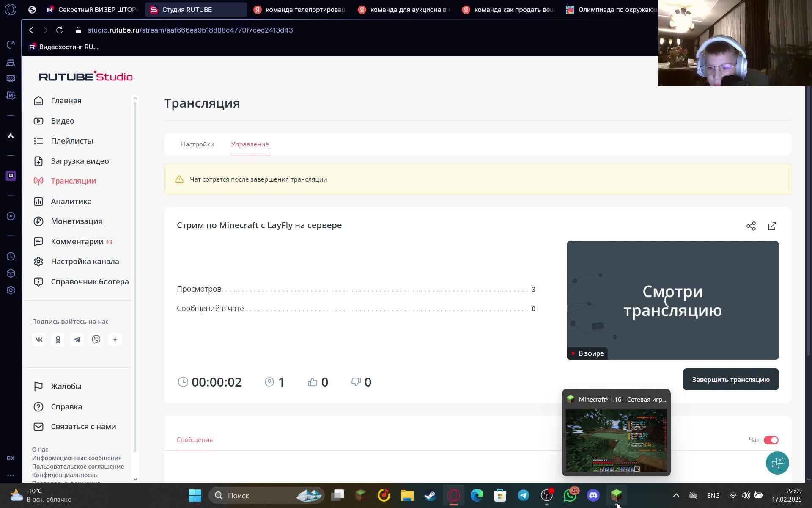Click the like thumbs-up icon
Image resolution: width=812 pixels, height=508 pixels.
pos(313,382)
